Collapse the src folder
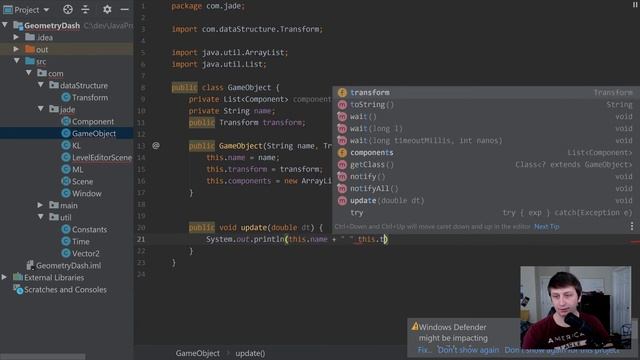Image resolution: width=640 pixels, height=360 pixels. (16, 61)
